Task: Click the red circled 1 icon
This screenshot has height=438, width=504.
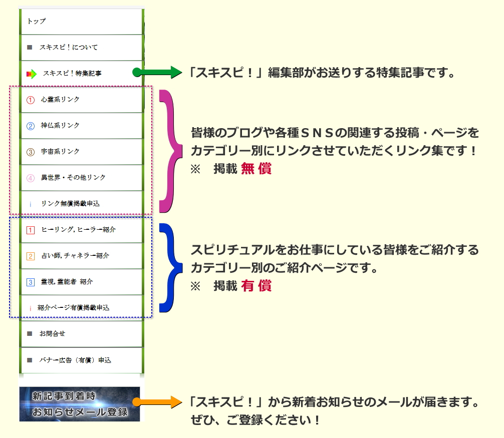Action: pyautogui.click(x=31, y=100)
